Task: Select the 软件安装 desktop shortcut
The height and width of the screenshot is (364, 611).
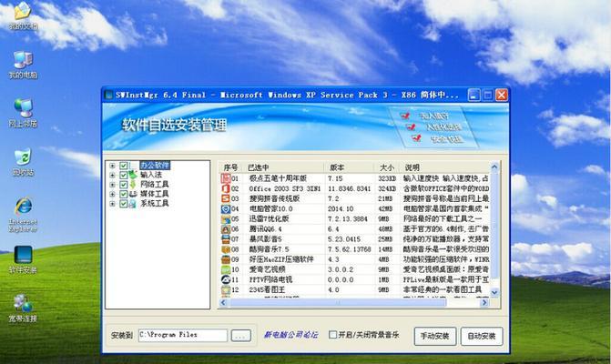Action: coord(23,259)
